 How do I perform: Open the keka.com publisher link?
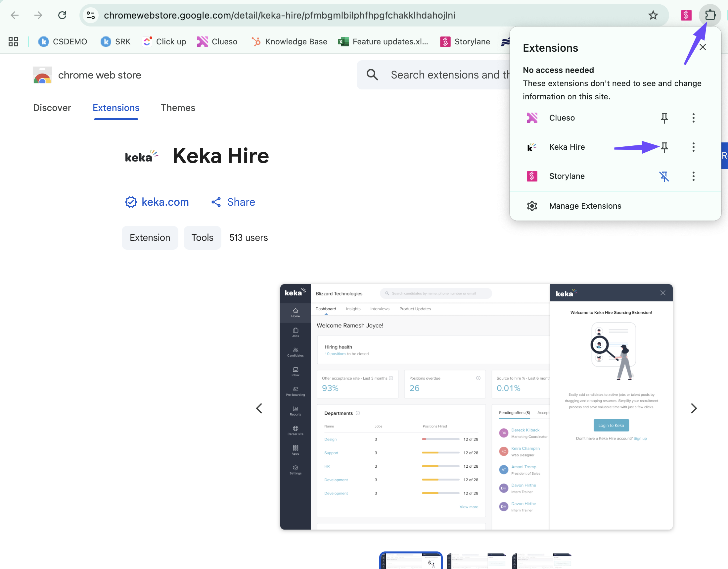[165, 202]
